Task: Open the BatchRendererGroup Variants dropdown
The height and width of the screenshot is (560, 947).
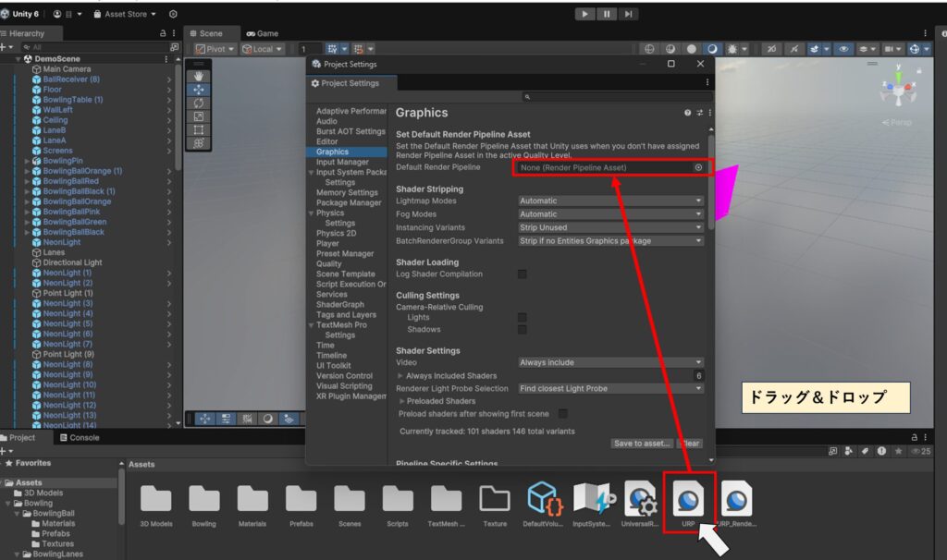Action: [x=610, y=240]
